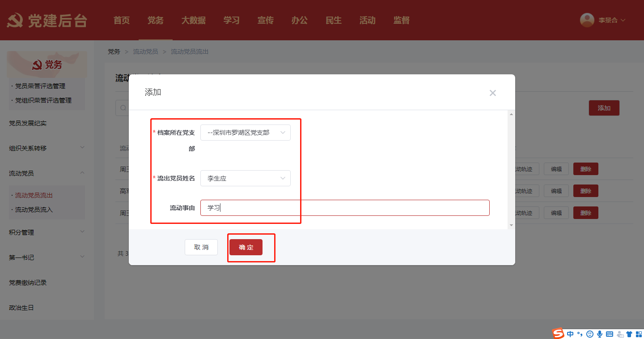Click the 取消 button

point(201,247)
